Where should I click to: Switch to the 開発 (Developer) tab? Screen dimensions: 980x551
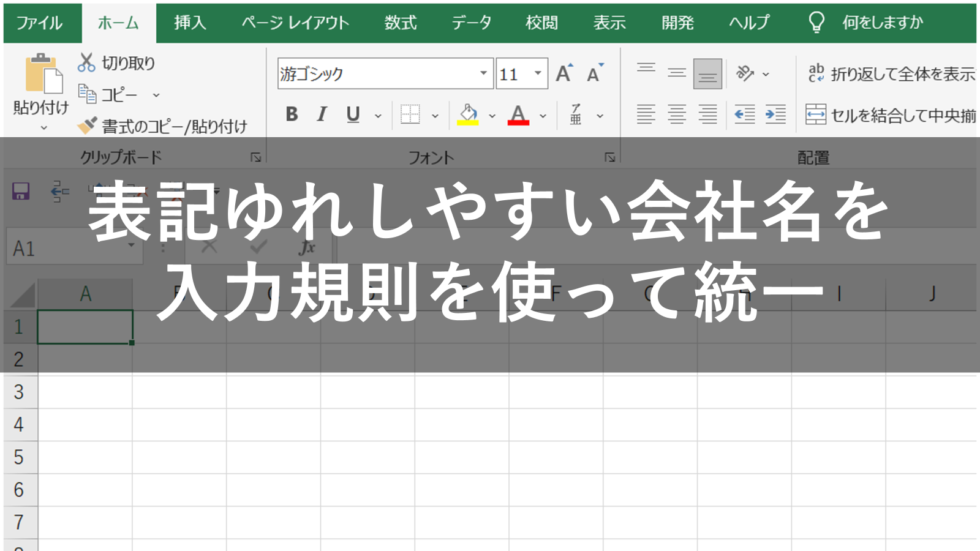pyautogui.click(x=677, y=23)
